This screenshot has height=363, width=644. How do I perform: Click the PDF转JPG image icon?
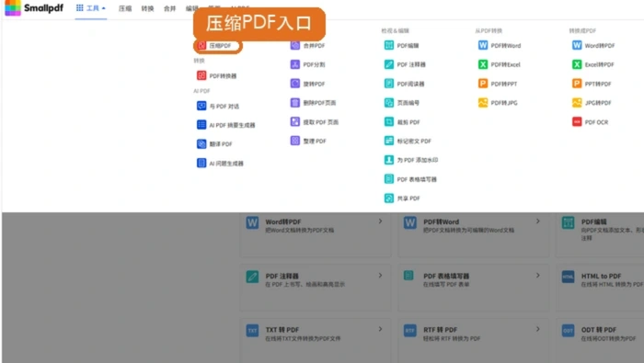coord(483,103)
